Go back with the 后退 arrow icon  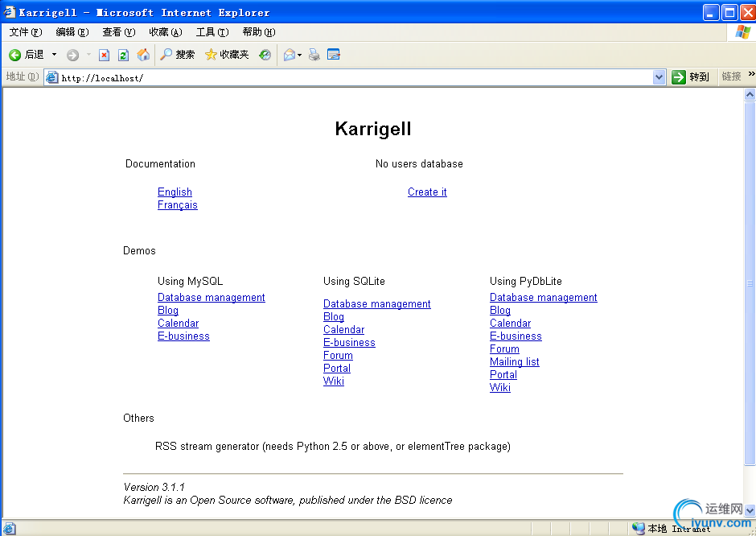tap(15, 55)
